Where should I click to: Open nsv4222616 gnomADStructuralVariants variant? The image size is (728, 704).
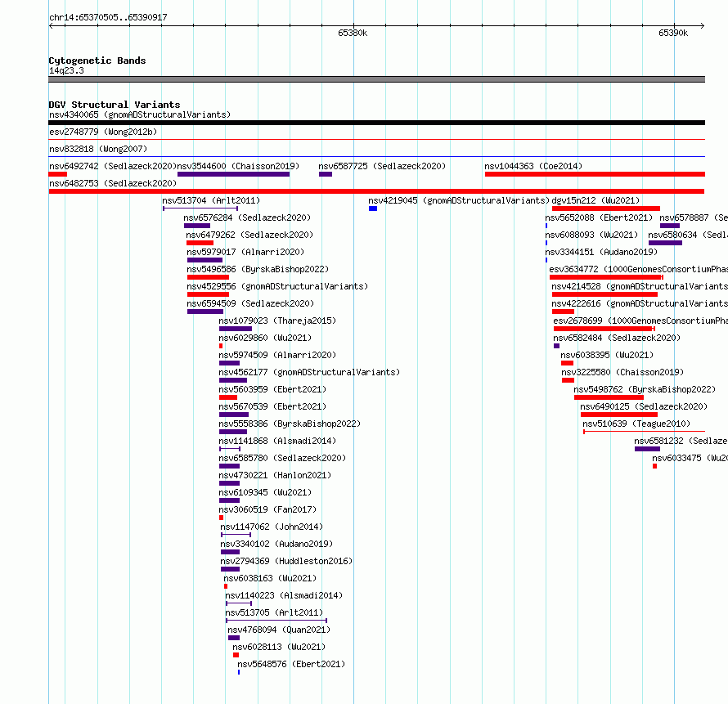tap(640, 303)
